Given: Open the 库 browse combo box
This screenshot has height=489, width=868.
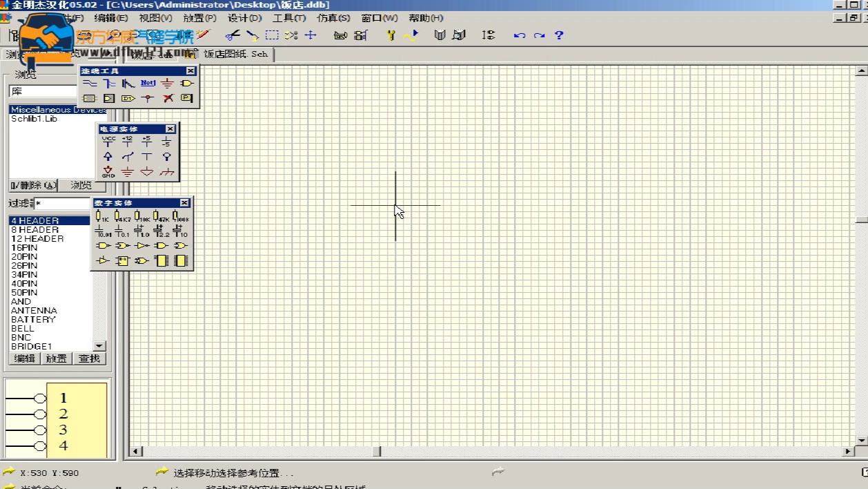Looking at the screenshot, I should click(x=43, y=91).
